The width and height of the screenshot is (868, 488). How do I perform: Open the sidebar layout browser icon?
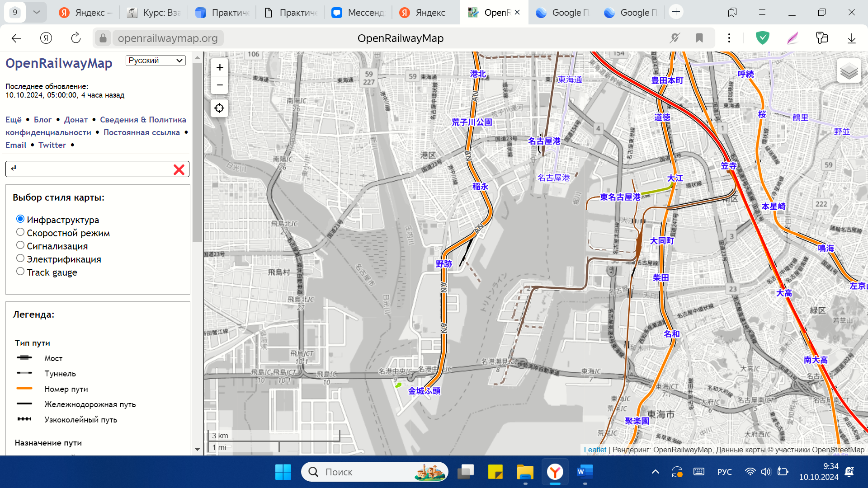822,38
